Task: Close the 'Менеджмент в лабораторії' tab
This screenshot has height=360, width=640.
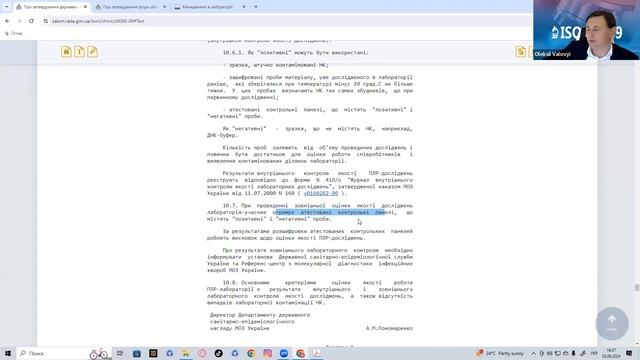Action: click(x=244, y=7)
